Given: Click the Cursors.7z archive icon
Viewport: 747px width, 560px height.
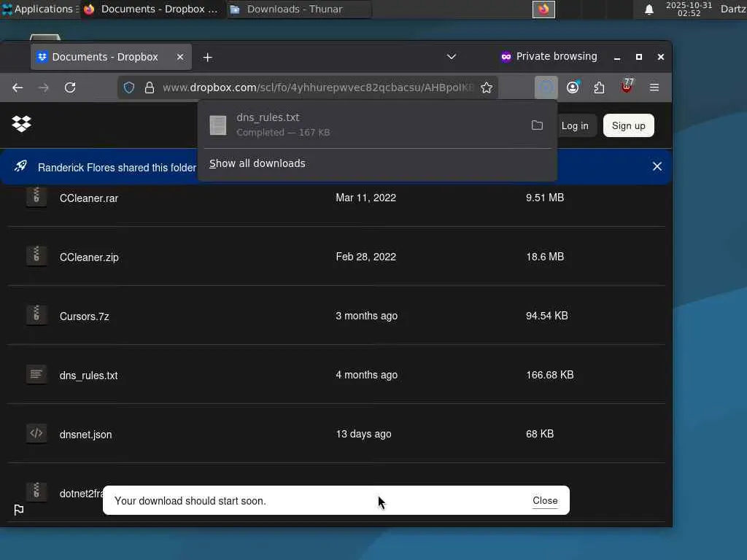Looking at the screenshot, I should click(36, 315).
